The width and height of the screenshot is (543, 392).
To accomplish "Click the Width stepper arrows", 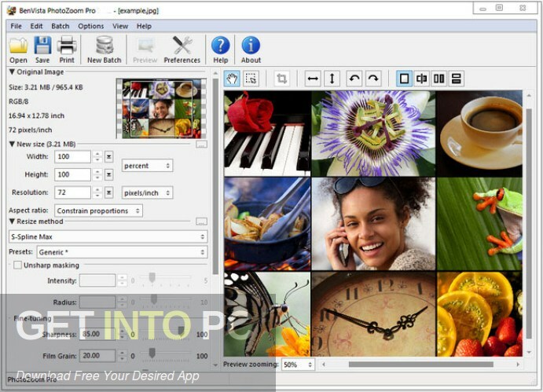I will [97, 157].
